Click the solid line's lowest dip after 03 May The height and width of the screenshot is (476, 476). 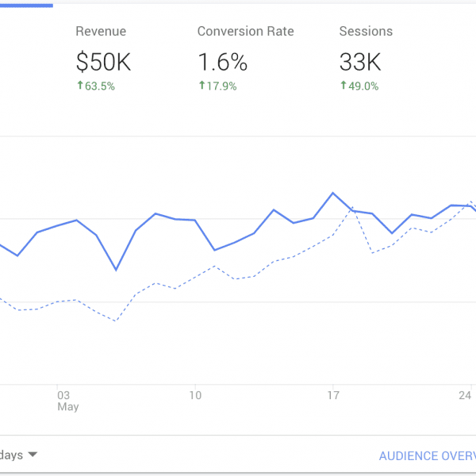click(117, 270)
